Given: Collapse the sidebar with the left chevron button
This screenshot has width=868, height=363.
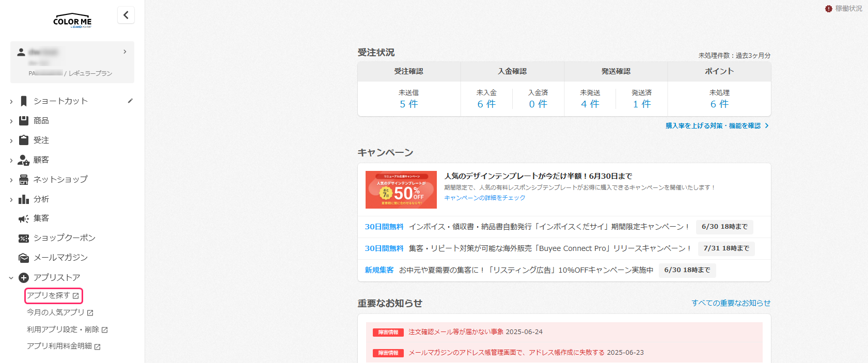Looking at the screenshot, I should tap(126, 15).
